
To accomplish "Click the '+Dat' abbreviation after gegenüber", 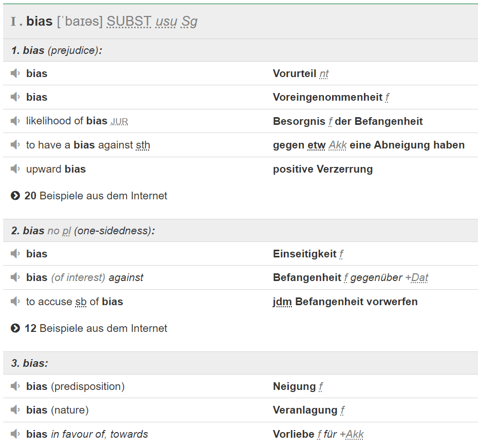I will [x=417, y=278].
